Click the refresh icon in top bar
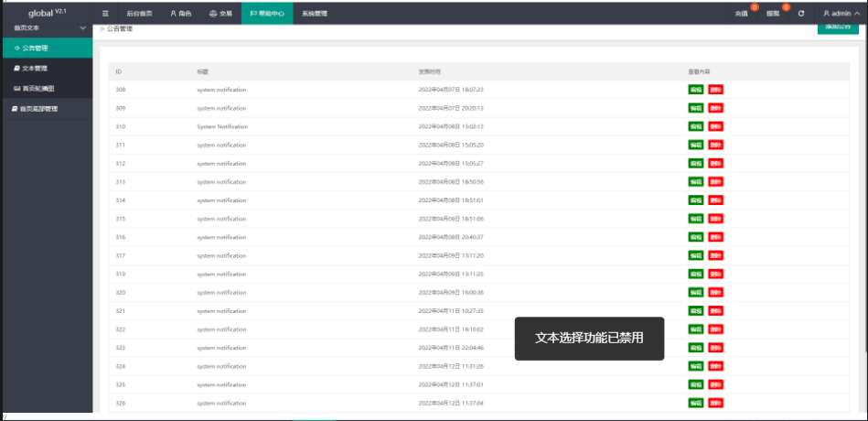The height and width of the screenshot is (421, 868). (x=801, y=14)
